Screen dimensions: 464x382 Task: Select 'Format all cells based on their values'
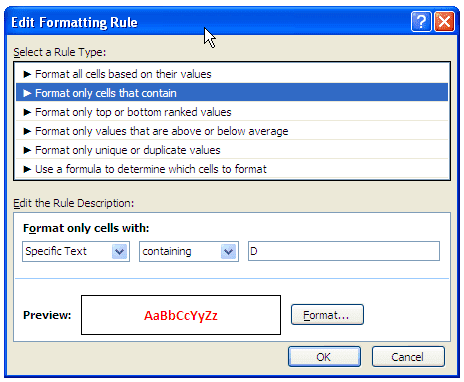[232, 74]
